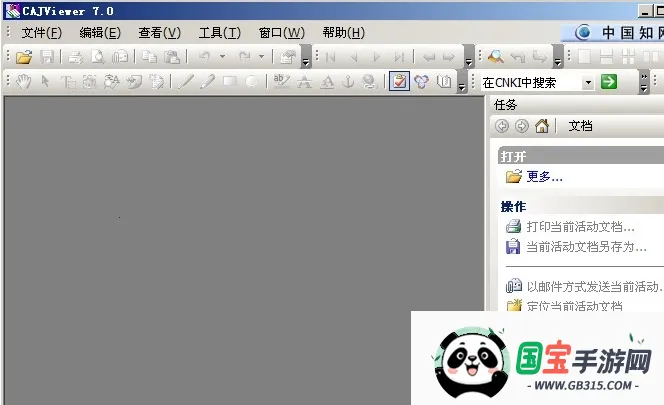Image resolution: width=664 pixels, height=405 pixels.
Task: Click the 更多... open link
Action: click(545, 177)
